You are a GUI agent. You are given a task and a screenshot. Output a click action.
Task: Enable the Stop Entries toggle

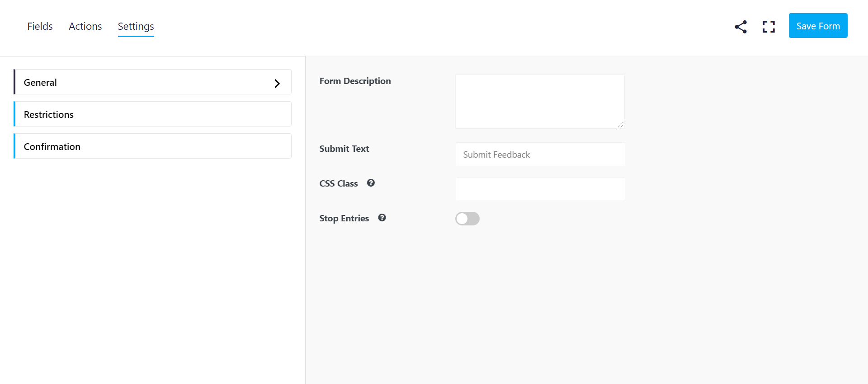[x=467, y=219]
